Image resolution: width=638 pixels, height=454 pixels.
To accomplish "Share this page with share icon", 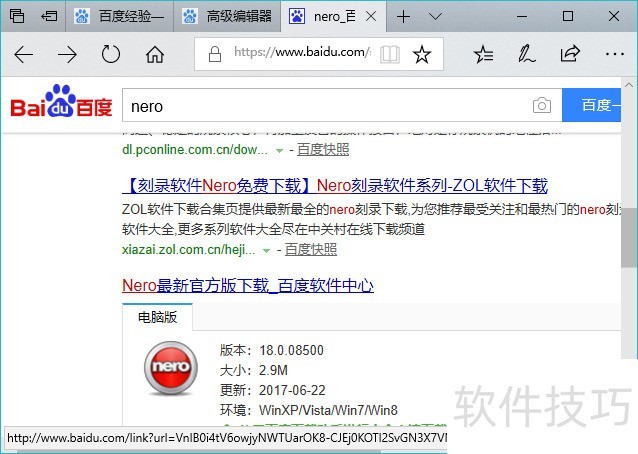I will point(570,54).
